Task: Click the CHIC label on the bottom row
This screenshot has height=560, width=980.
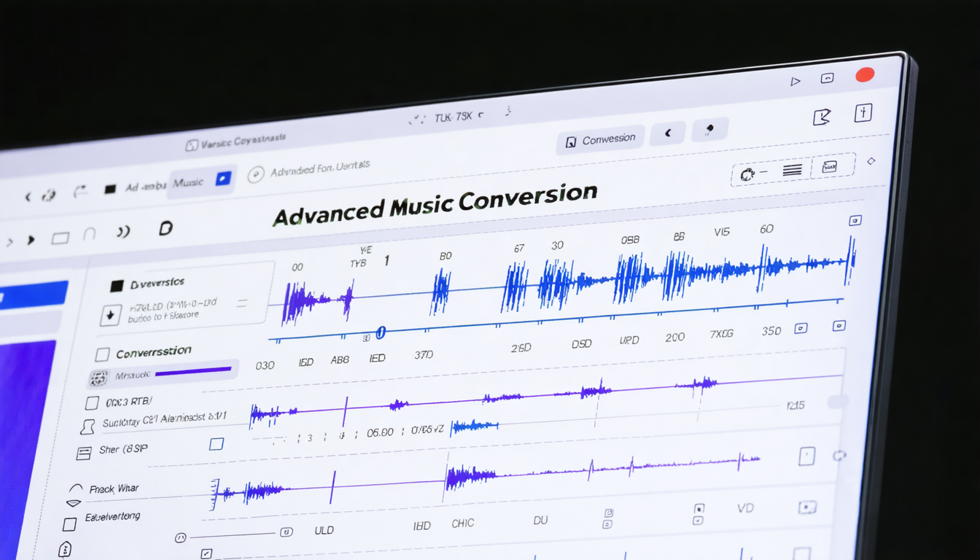Action: click(462, 523)
